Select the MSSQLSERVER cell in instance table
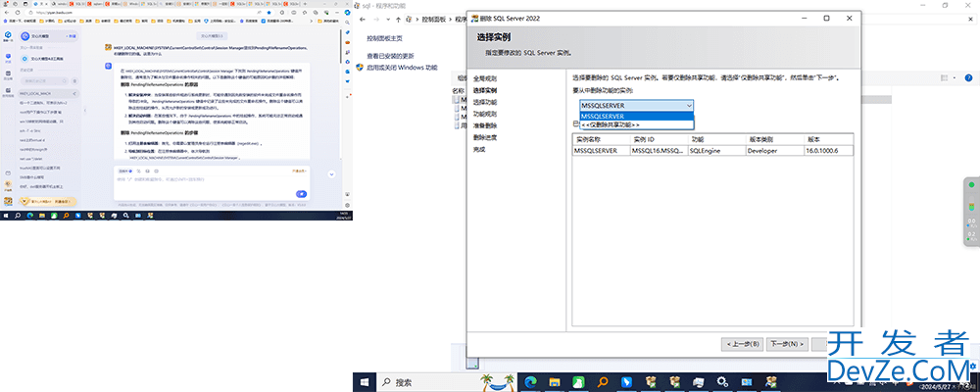This screenshot has height=392, width=980. click(x=602, y=151)
